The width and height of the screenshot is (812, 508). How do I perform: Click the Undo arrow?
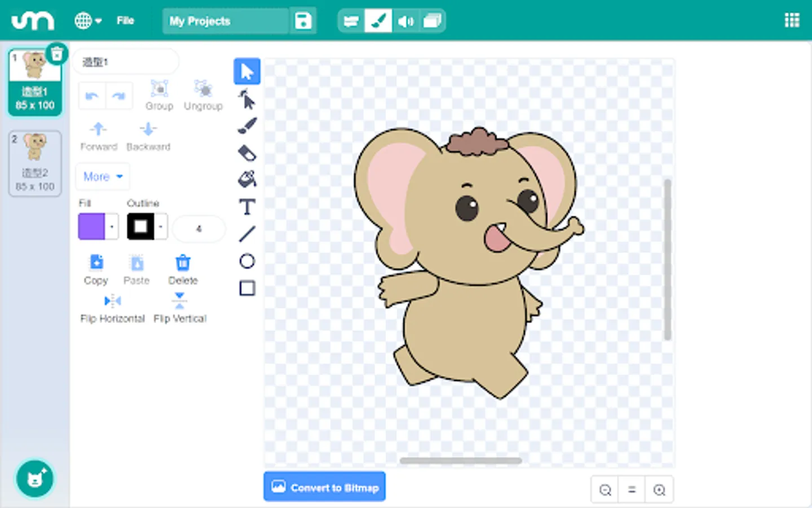[x=92, y=96]
